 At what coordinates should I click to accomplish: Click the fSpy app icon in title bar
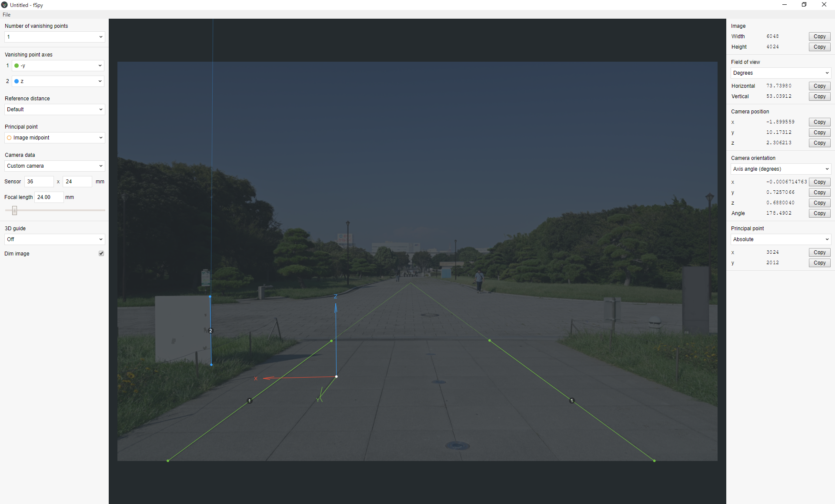(4, 5)
